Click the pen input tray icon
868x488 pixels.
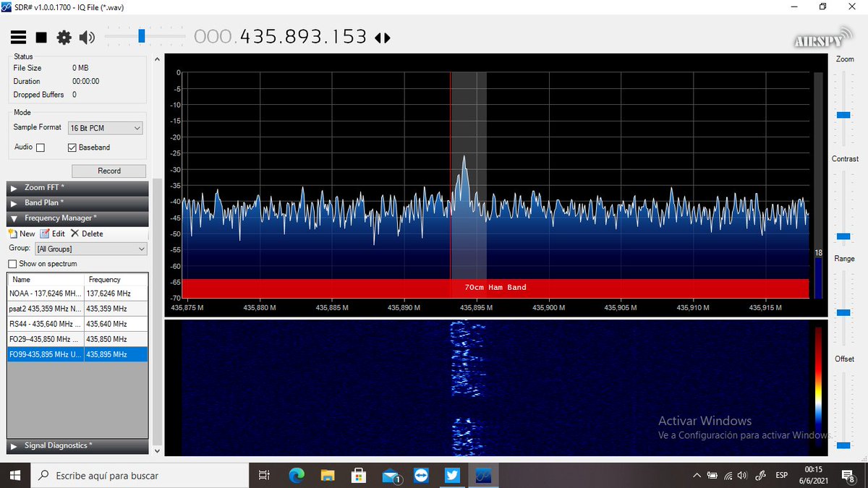[761, 476]
